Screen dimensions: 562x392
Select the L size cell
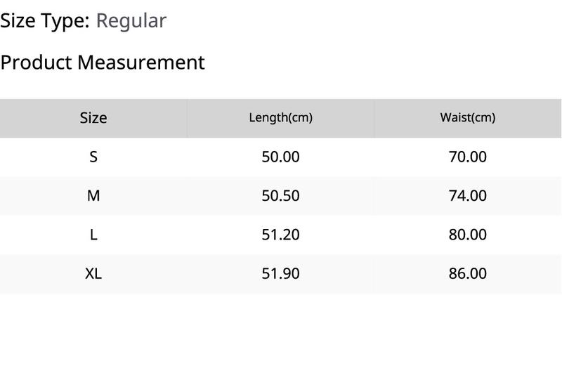(x=93, y=235)
